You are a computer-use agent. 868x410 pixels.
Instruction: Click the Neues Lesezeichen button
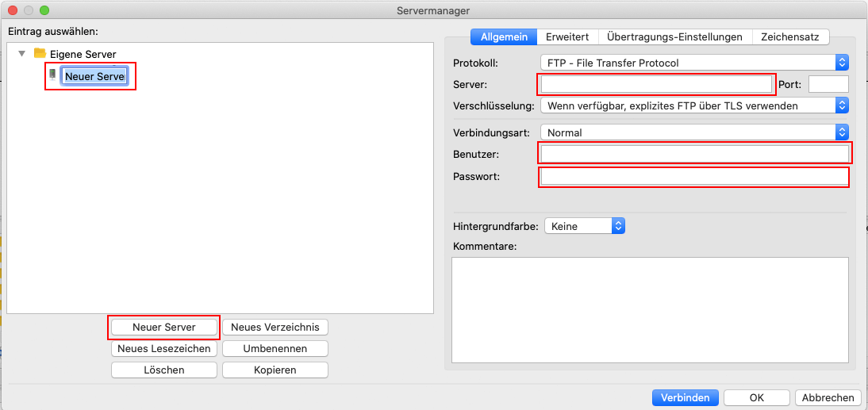click(164, 349)
